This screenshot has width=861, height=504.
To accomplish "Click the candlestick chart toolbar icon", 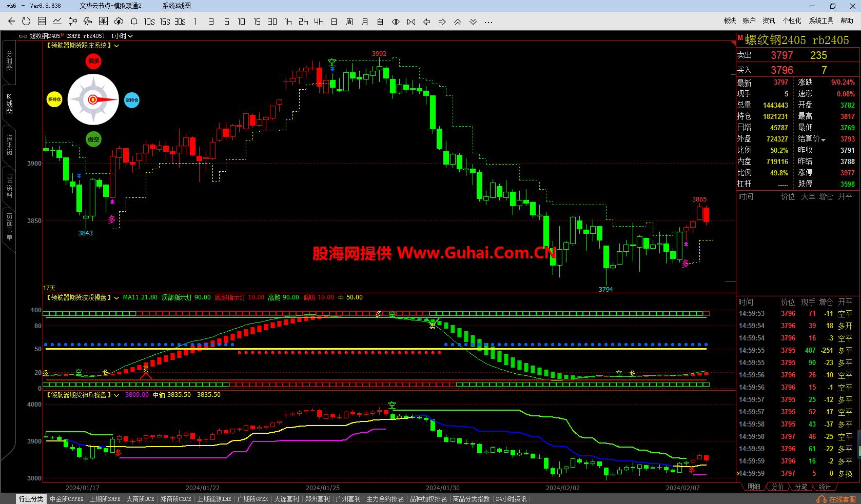I will (72, 22).
